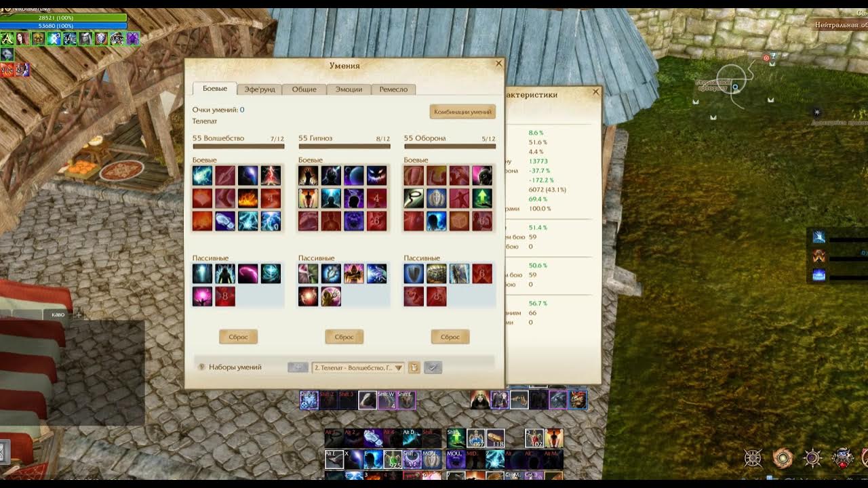Click the Гипноз 8/12 progress bar

pos(344,146)
